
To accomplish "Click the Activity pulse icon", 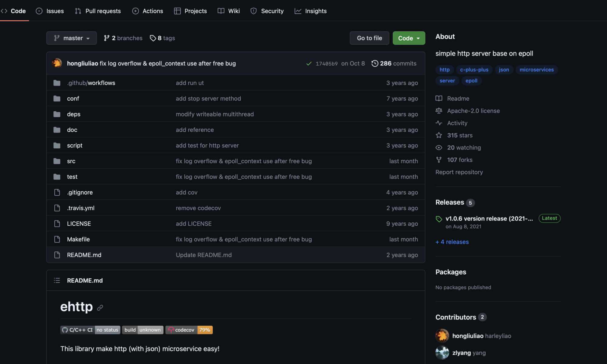I will point(439,123).
